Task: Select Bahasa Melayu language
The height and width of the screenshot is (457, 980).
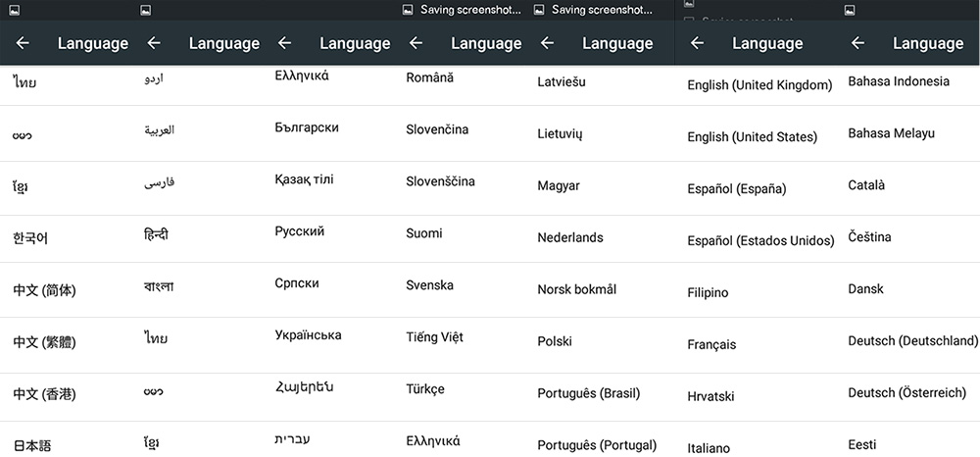Action: coord(891,133)
